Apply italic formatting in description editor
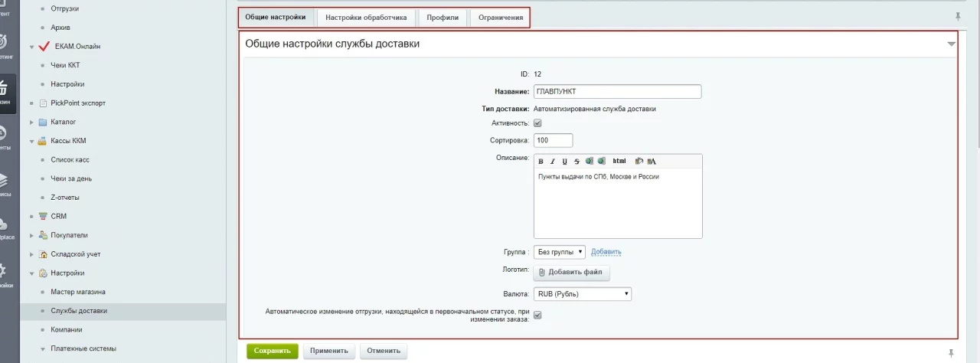The width and height of the screenshot is (980, 363). click(x=553, y=162)
